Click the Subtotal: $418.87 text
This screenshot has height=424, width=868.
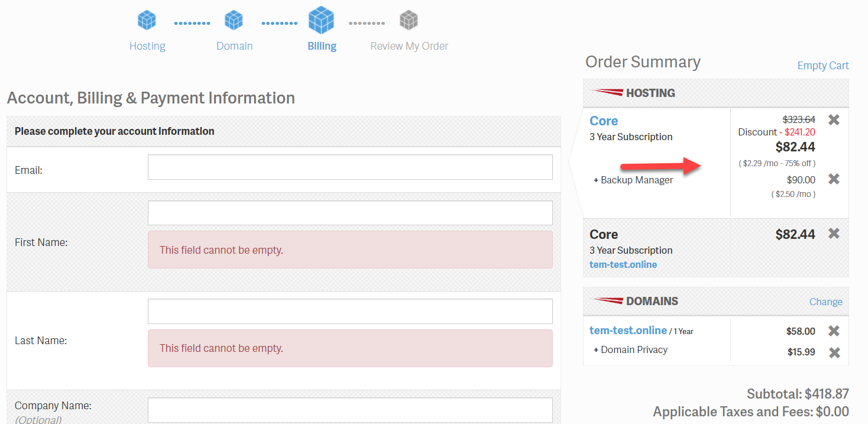(798, 394)
